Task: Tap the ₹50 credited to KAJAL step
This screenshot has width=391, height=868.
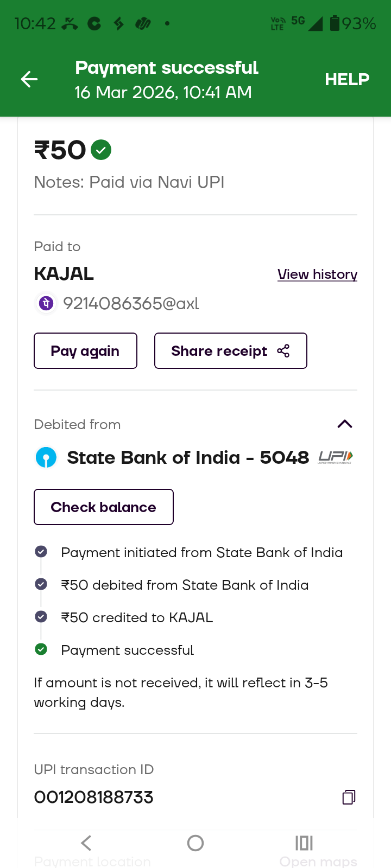Action: [137, 617]
